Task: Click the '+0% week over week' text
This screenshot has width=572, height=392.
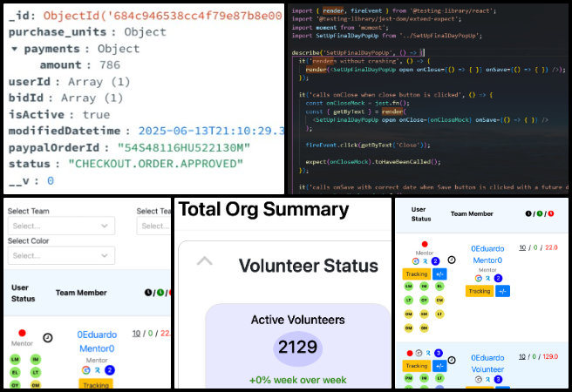Action: click(x=297, y=380)
